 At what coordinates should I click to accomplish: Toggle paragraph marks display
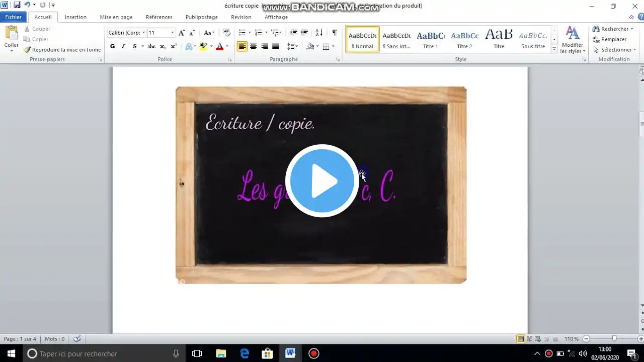pos(335,33)
